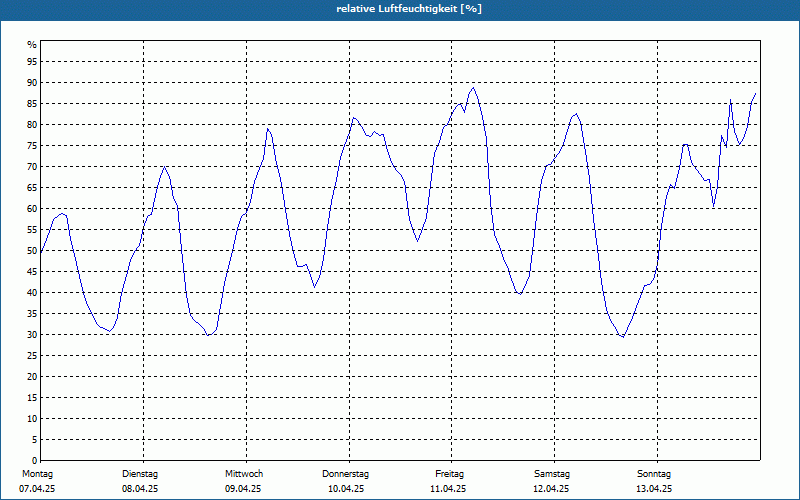
Task: Select the 65 y-axis value
Action: point(32,188)
